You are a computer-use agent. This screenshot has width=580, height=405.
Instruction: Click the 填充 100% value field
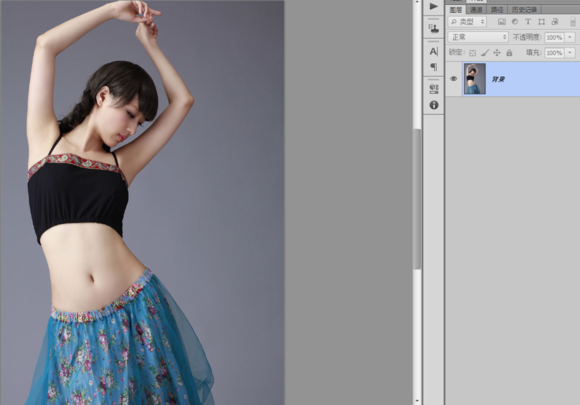554,53
